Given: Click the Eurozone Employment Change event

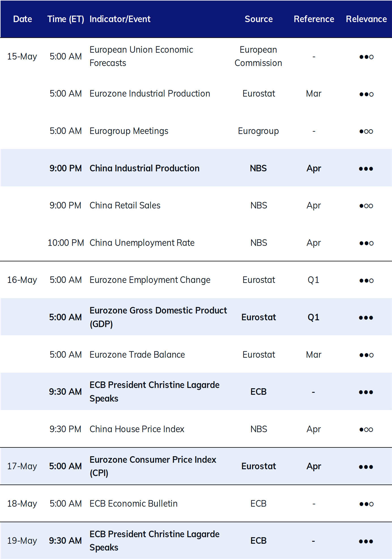Looking at the screenshot, I should click(150, 280).
